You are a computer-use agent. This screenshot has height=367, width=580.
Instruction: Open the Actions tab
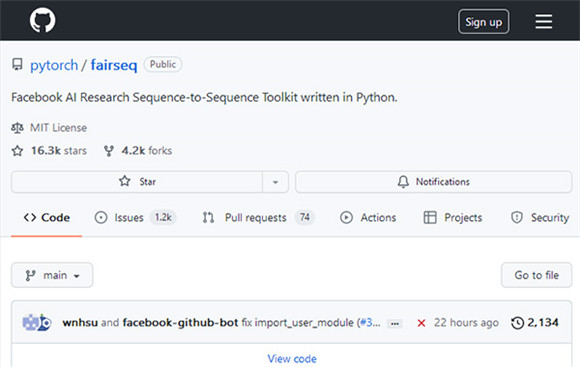tap(368, 218)
